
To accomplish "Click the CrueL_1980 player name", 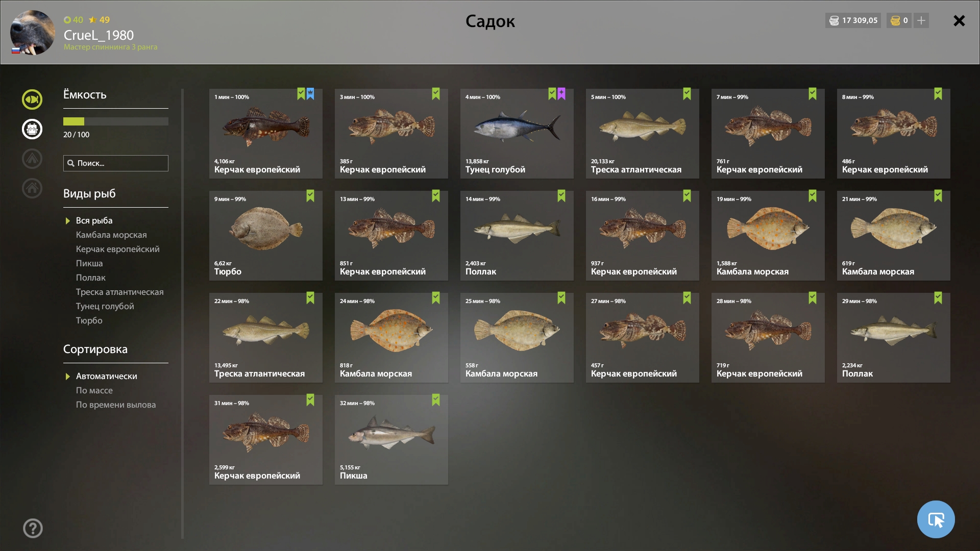I will [x=99, y=35].
